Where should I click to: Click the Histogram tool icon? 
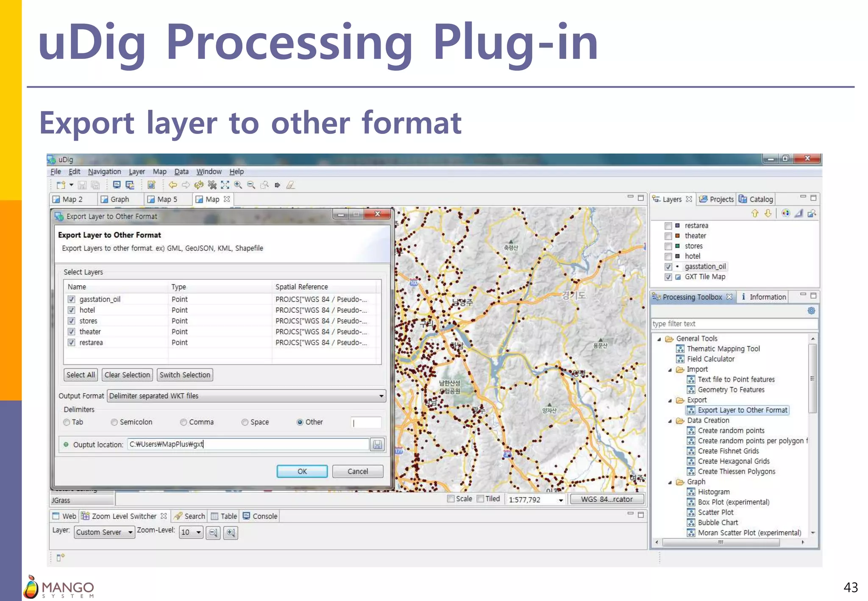[691, 492]
